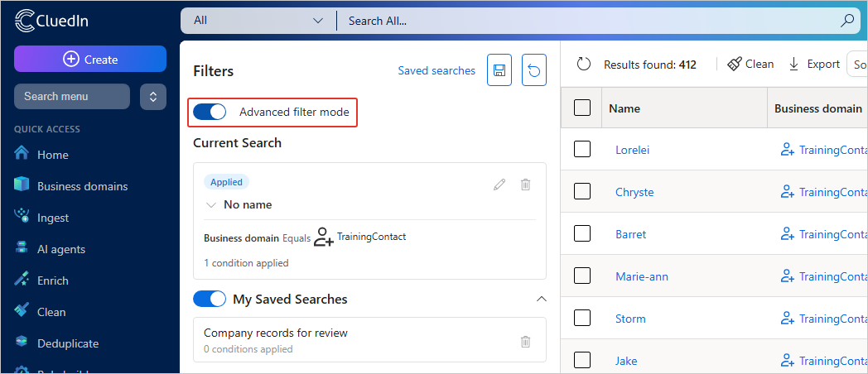Collapse My Saved Searches section chevron
This screenshot has height=374, width=868.
pos(542,299)
